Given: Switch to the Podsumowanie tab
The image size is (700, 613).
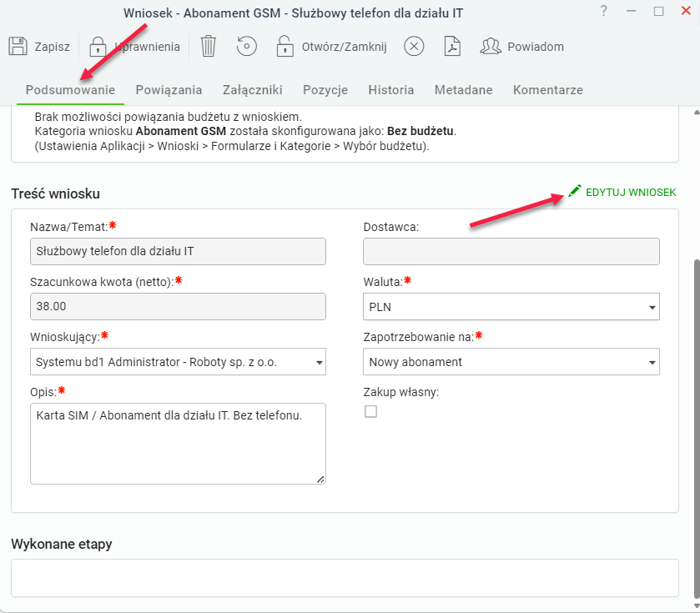Looking at the screenshot, I should click(x=70, y=90).
